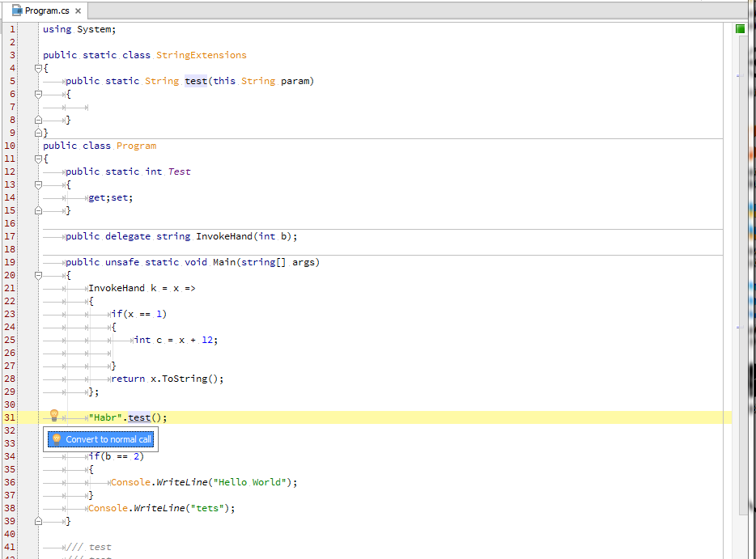Collapse the StringExtensions class body fold marker
The height and width of the screenshot is (559, 756).
click(x=38, y=68)
